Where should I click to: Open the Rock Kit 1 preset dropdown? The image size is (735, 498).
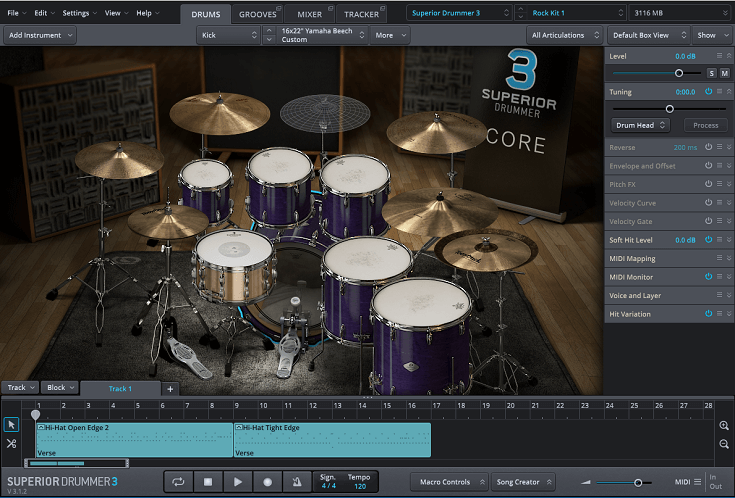tap(577, 13)
